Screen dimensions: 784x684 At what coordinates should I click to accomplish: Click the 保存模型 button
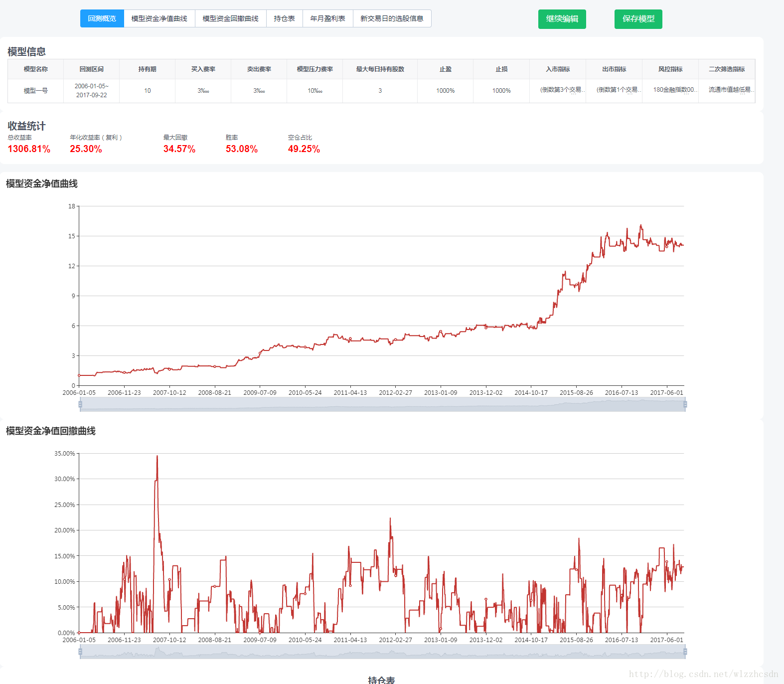coord(638,19)
